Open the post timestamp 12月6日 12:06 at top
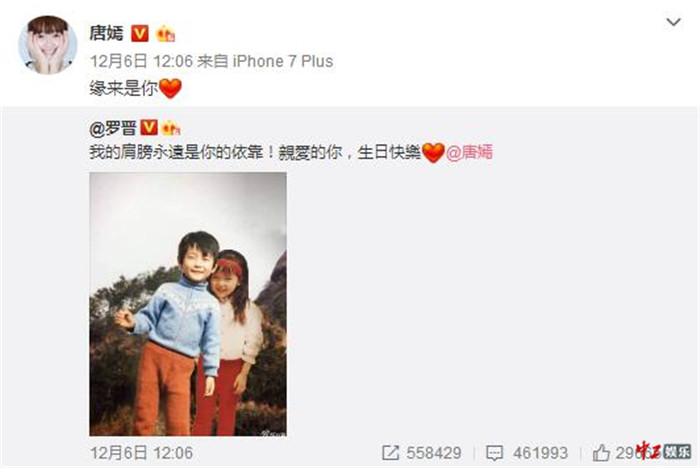This screenshot has width=700, height=468. point(141,61)
